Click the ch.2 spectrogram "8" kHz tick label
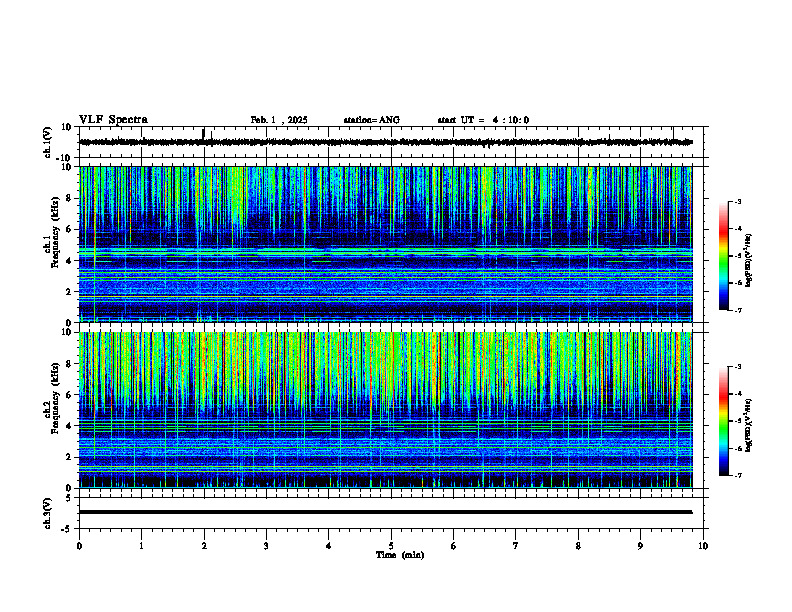This screenshot has width=792, height=612. click(x=69, y=364)
